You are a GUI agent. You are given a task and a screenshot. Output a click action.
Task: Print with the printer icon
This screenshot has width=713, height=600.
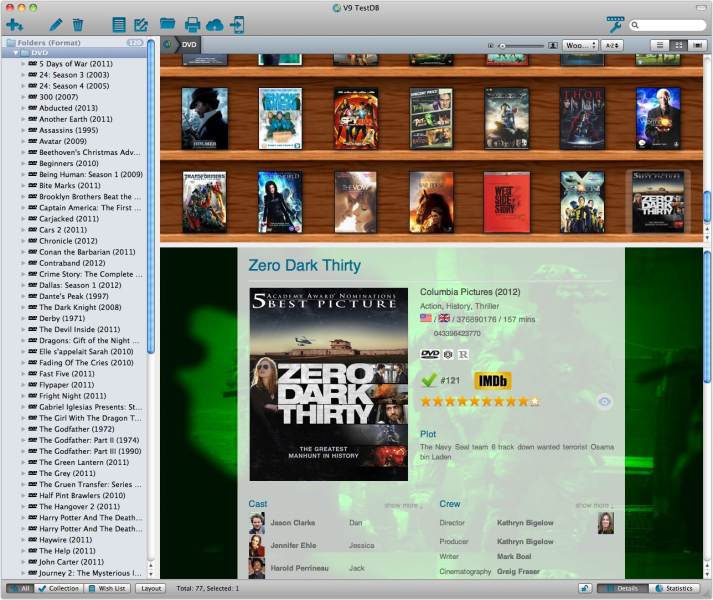192,25
